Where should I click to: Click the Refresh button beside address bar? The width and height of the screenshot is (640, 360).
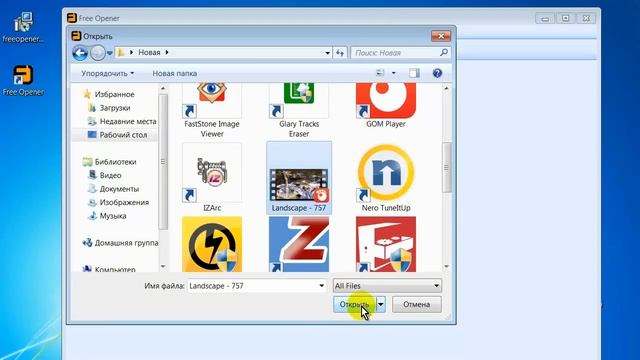(340, 53)
